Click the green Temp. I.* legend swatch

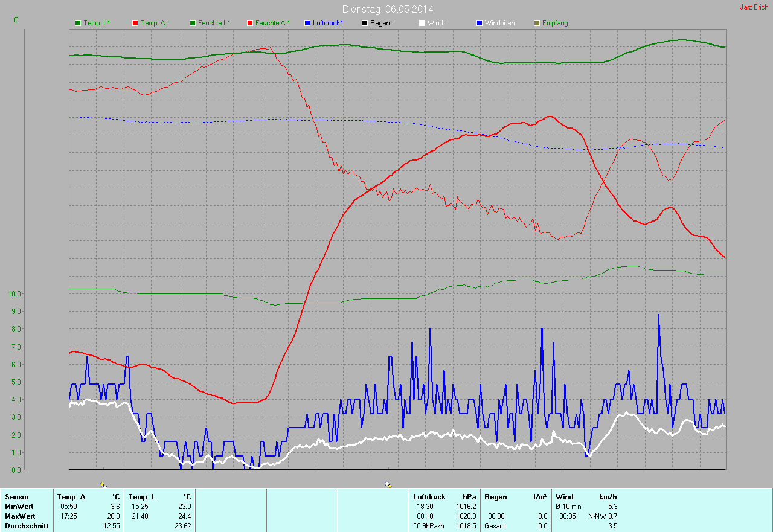coord(77,23)
